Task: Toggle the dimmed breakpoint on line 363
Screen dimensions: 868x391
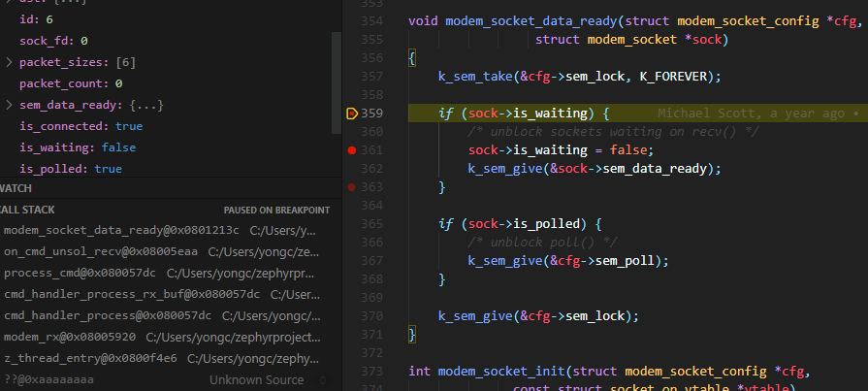Action: 351,187
